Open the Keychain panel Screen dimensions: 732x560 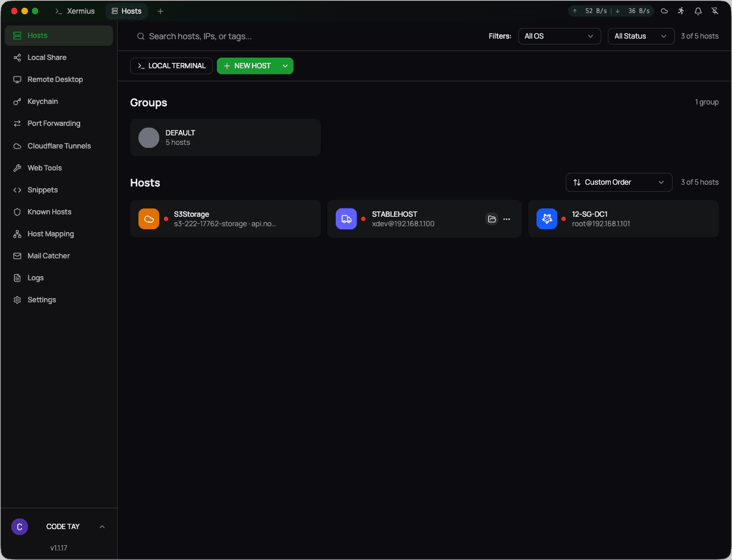tap(42, 101)
